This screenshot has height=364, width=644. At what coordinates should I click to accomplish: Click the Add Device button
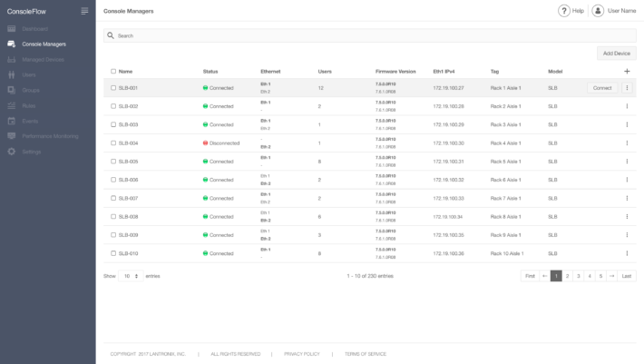617,54
